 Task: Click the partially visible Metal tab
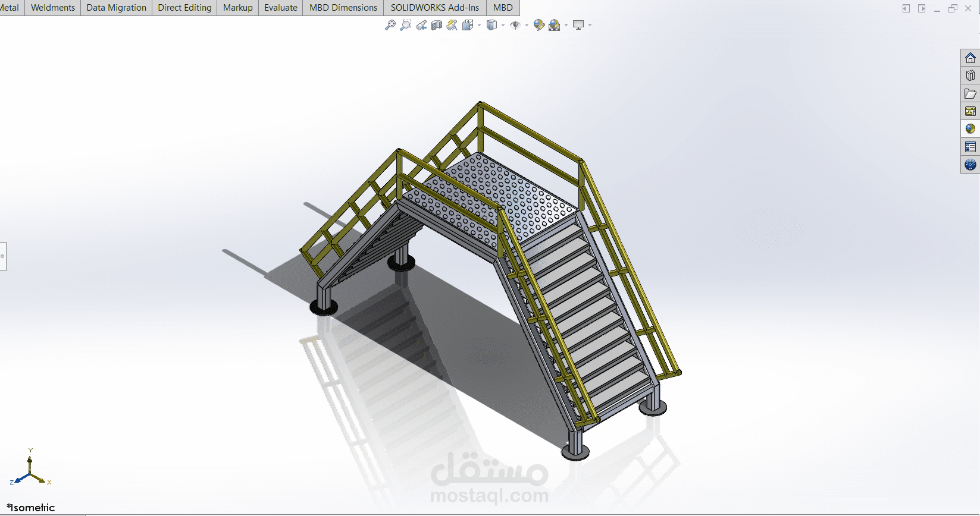(11, 8)
